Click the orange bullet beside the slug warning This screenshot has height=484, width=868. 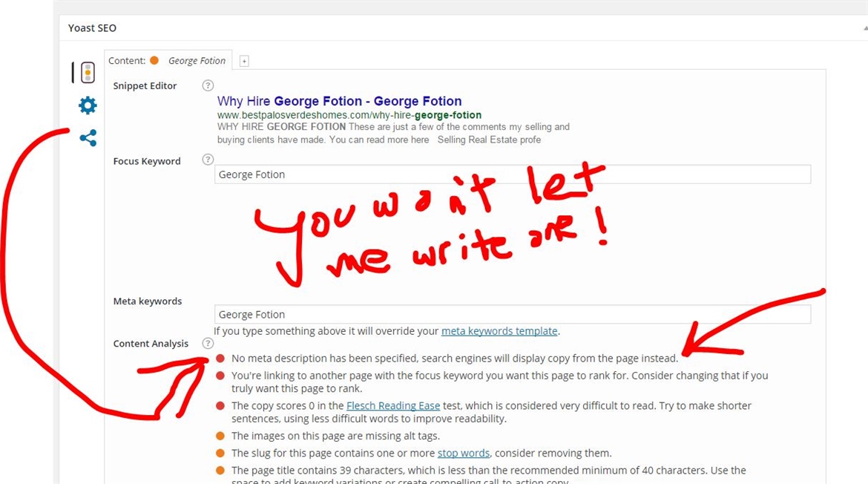220,453
